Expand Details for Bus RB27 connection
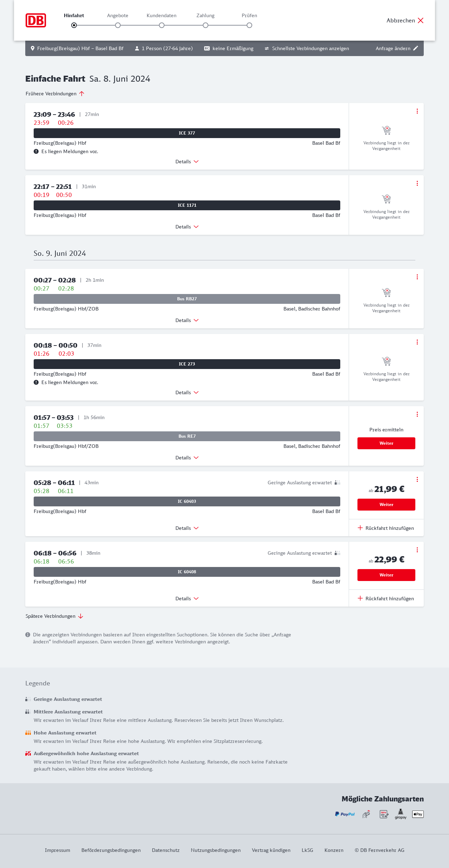 (x=187, y=320)
